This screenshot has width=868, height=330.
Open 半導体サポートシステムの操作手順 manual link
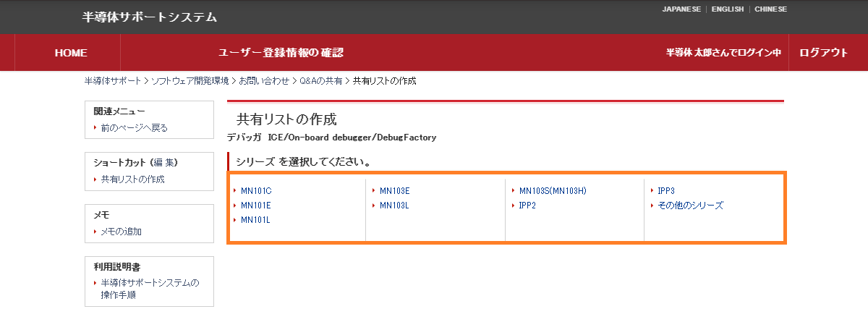[x=150, y=289]
